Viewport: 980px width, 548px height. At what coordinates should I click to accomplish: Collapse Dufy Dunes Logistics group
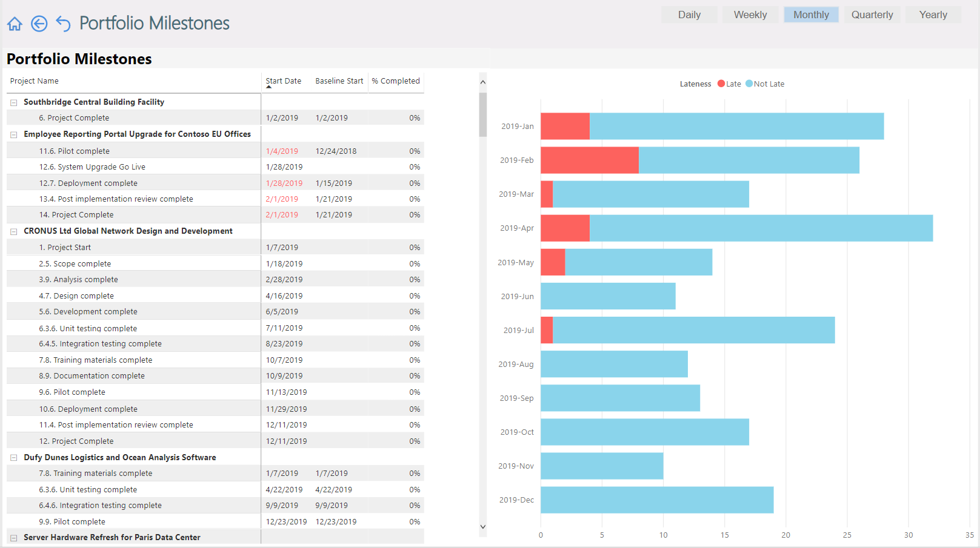click(x=13, y=458)
